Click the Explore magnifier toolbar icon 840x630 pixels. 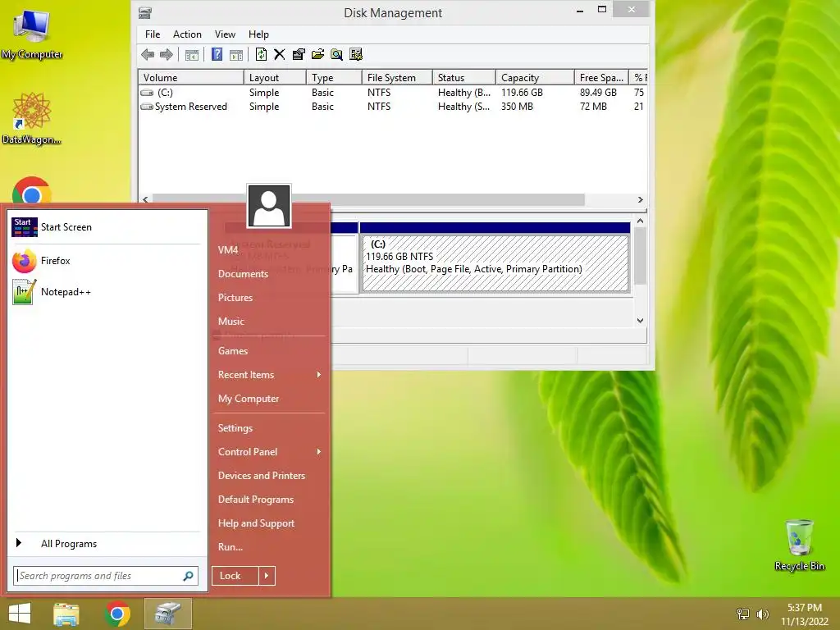tap(336, 54)
